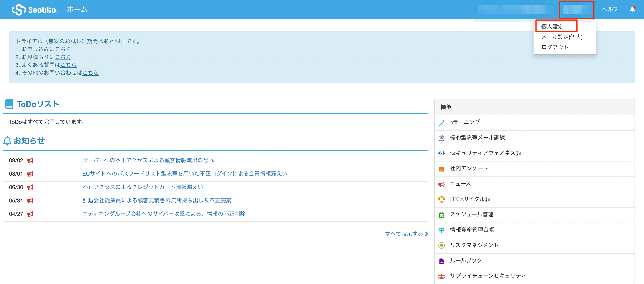Click こちら link for お申し込み
Image resolution: width=644 pixels, height=284 pixels.
63,49
